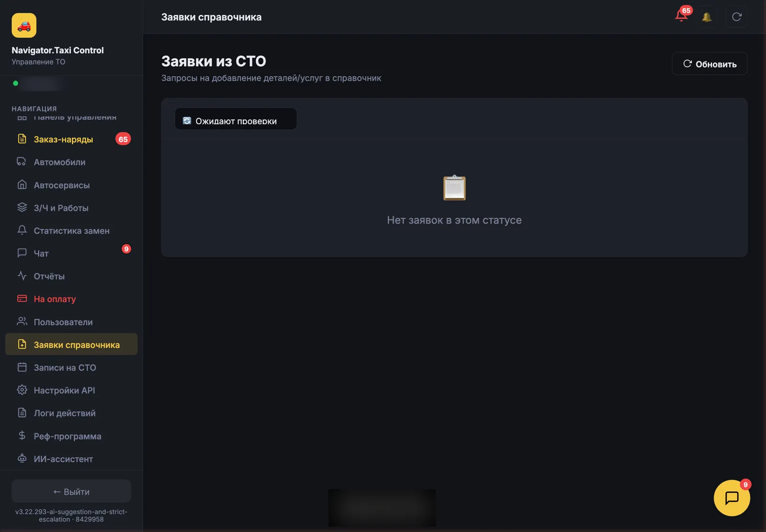Screen dimensions: 766x532
Task: Open red bell notifications with 65 badge
Action: tap(682, 16)
